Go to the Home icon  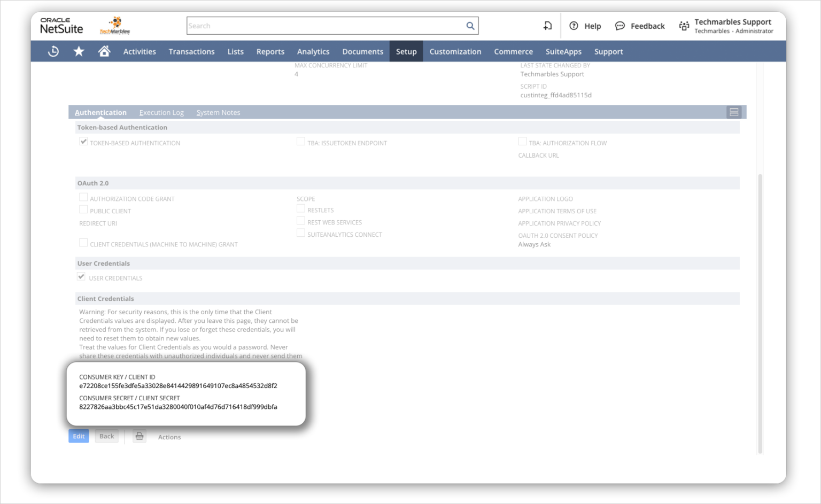coord(104,51)
